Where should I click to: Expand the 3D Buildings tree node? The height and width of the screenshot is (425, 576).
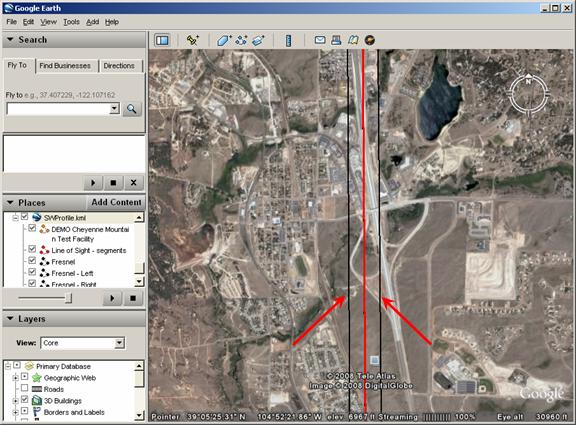(x=15, y=400)
